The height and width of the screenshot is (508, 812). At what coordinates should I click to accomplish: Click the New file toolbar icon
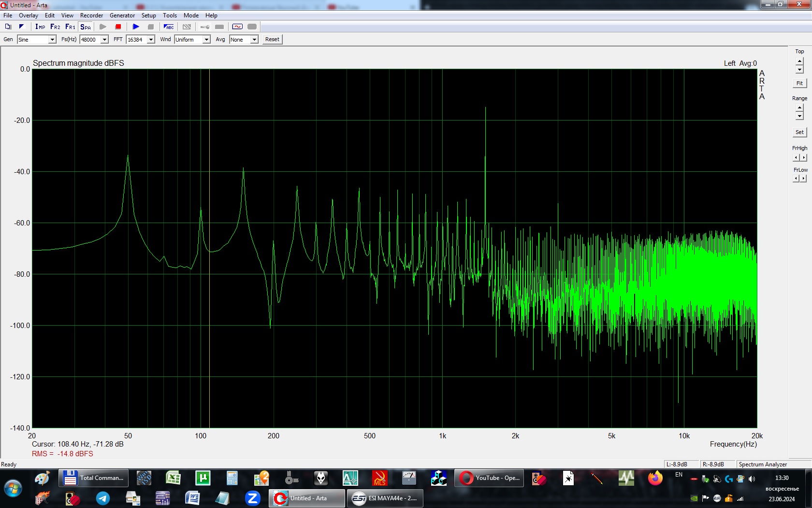(x=8, y=27)
